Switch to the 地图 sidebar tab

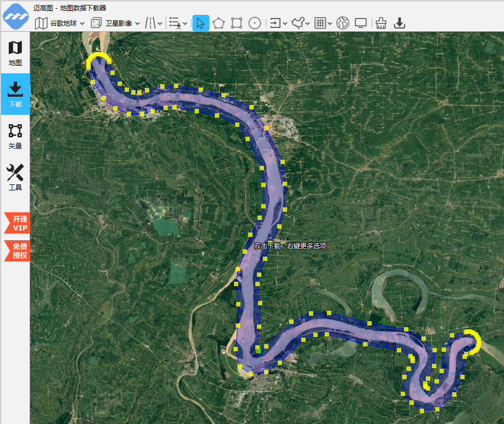point(15,54)
